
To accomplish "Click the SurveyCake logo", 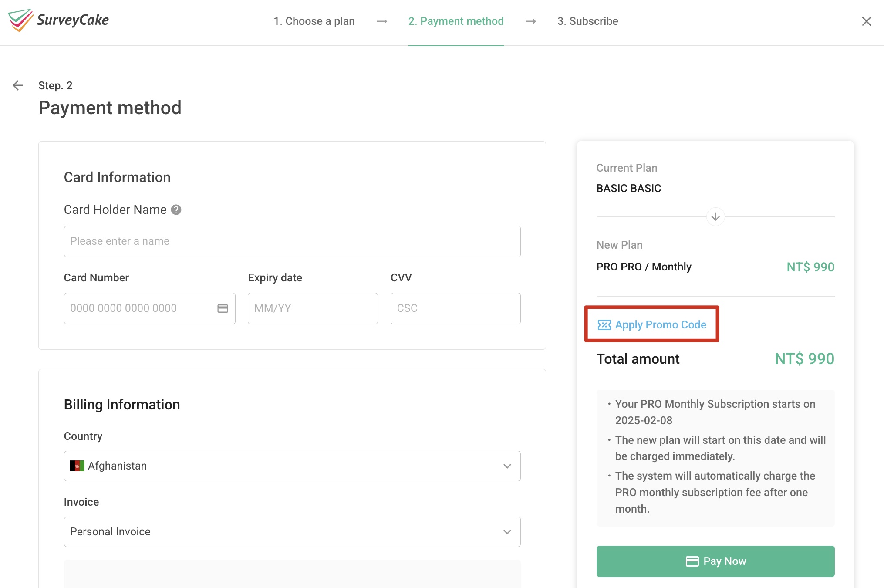I will tap(58, 20).
